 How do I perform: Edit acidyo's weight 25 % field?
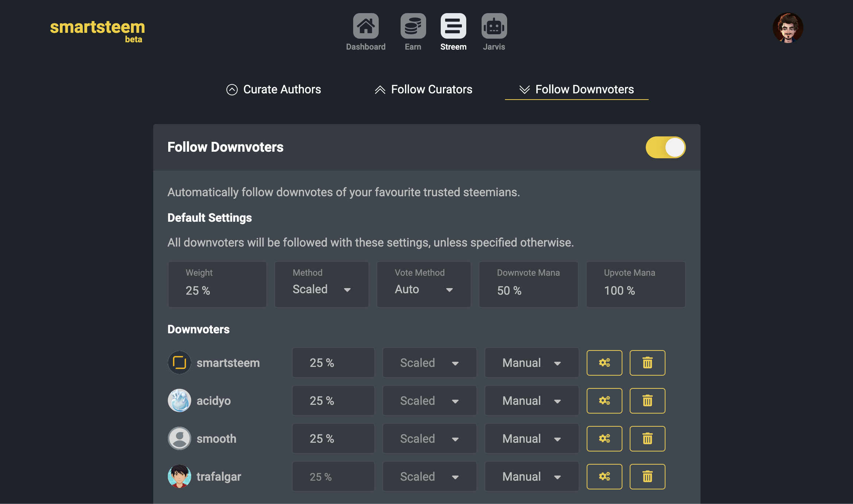pyautogui.click(x=333, y=400)
